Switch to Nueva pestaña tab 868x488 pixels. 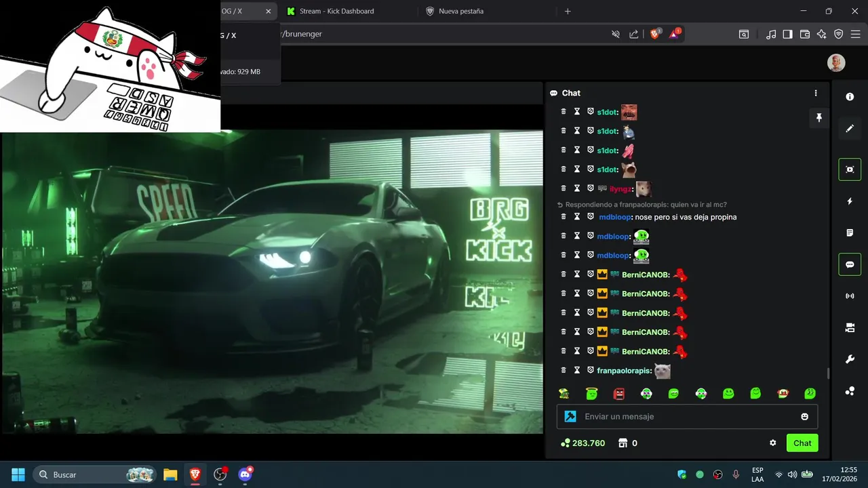(461, 11)
